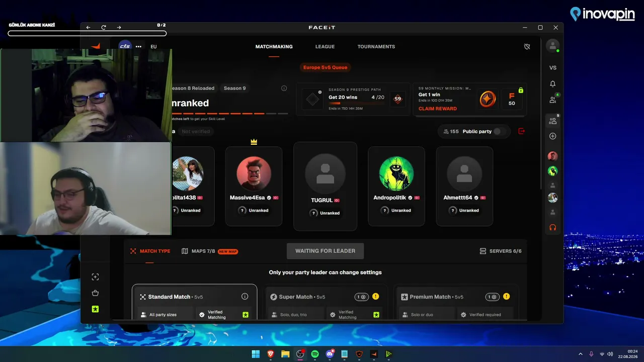The height and width of the screenshot is (362, 644).
Task: Open Discord from taskbar
Action: (x=330, y=354)
